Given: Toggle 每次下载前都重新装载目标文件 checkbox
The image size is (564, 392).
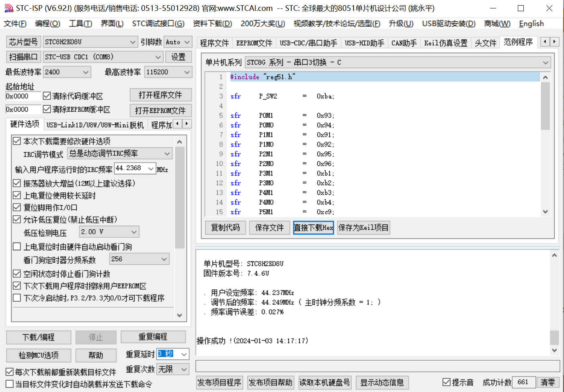Looking at the screenshot, I should (10, 372).
